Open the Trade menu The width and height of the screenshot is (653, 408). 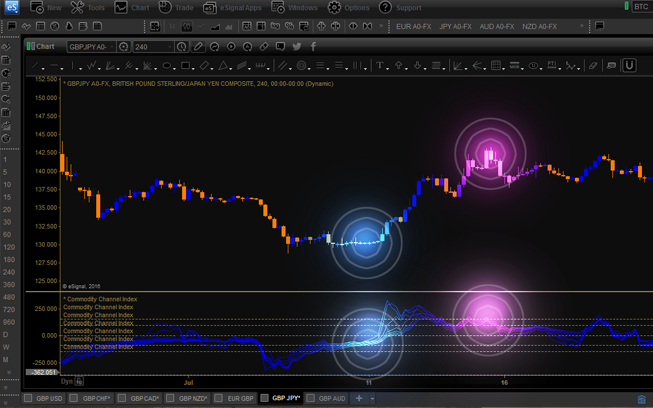[176, 7]
